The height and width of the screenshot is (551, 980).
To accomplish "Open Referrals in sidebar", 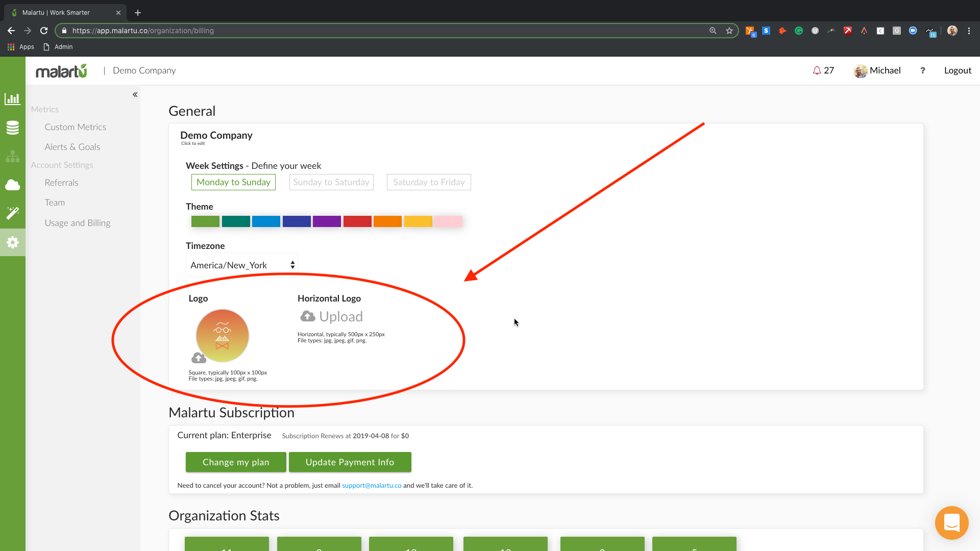I will point(61,183).
